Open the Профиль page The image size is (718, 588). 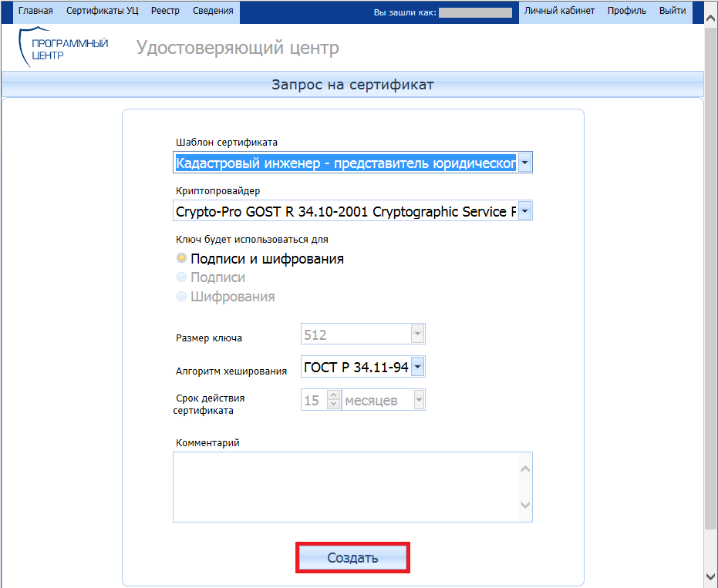pyautogui.click(x=626, y=12)
